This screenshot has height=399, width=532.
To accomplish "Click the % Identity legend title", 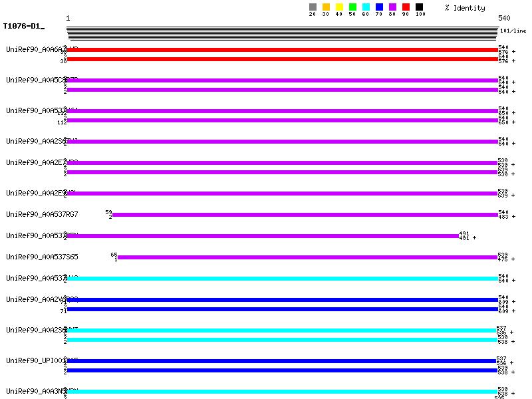I will pyautogui.click(x=465, y=8).
